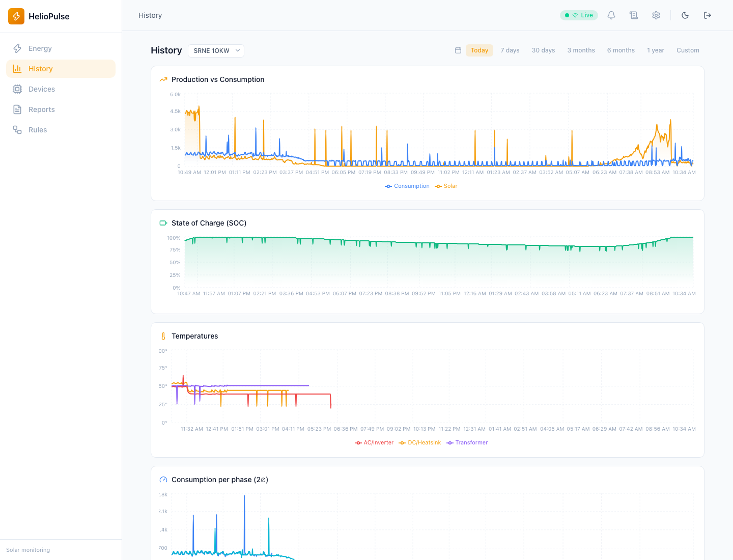Toggle Transformer temperature legend entry
This screenshot has height=560, width=733.
pos(467,443)
